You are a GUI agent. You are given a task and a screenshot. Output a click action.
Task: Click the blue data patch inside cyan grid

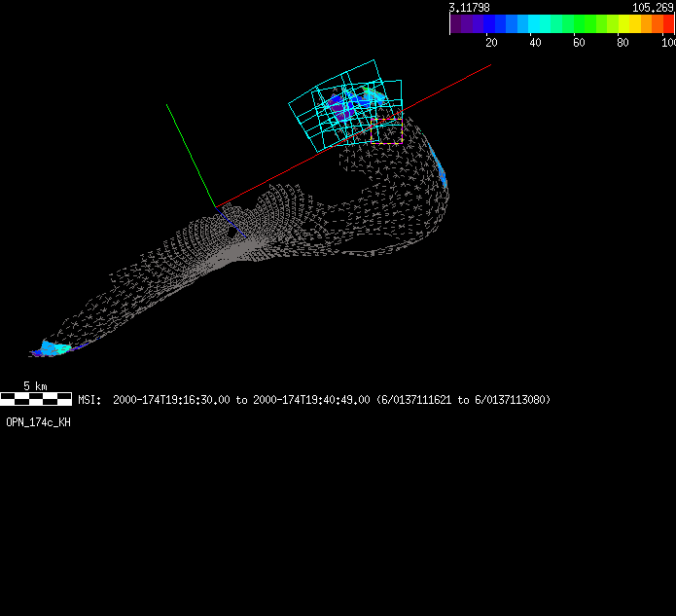[x=342, y=105]
